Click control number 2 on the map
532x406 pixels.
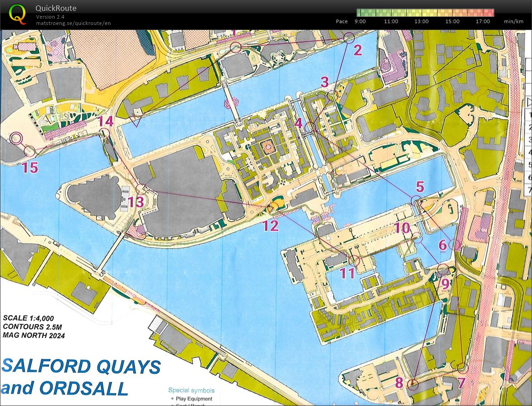tap(358, 50)
